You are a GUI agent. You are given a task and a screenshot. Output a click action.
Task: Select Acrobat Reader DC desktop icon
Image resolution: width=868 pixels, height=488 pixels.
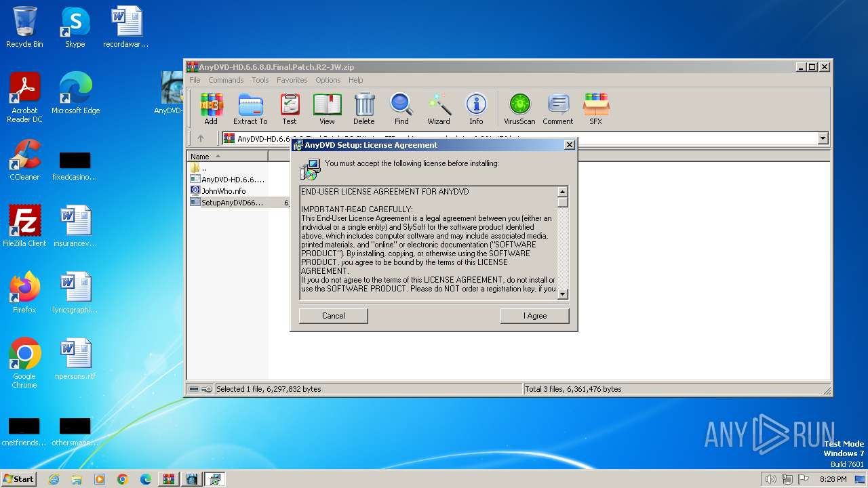tap(24, 98)
